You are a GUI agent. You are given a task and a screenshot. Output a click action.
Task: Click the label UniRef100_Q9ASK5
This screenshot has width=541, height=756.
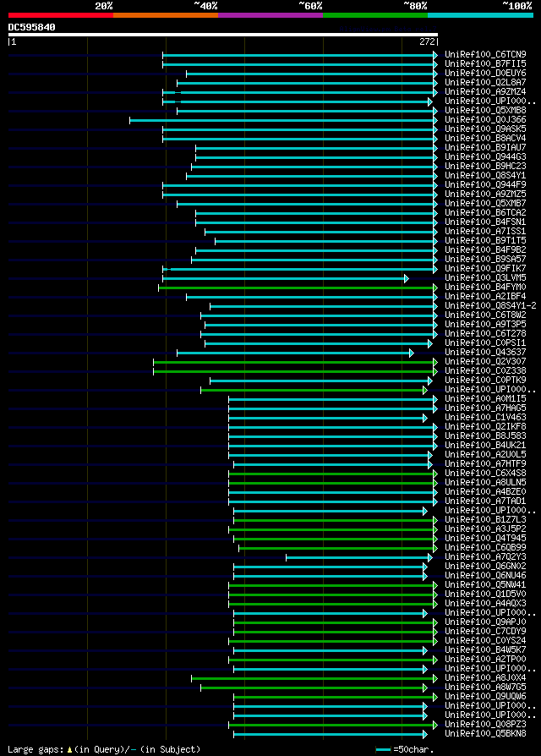[x=485, y=129]
